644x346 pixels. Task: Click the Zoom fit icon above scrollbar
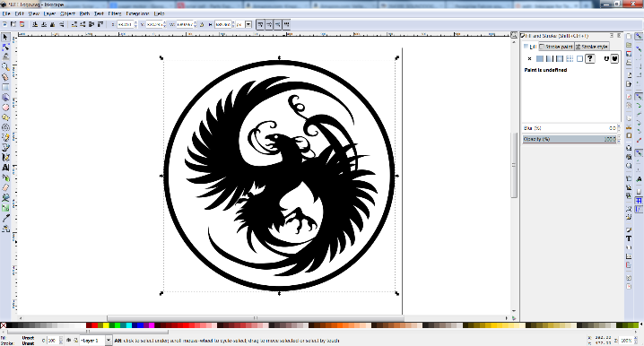click(514, 35)
